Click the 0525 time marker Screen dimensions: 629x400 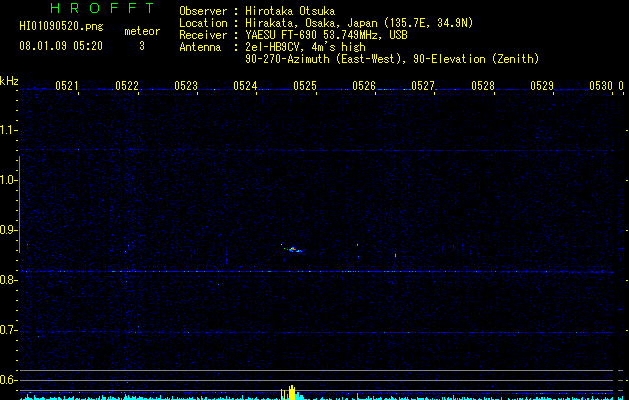click(305, 86)
